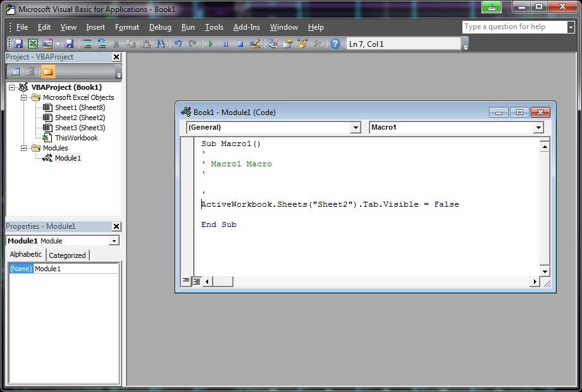Open the File menu
The height and width of the screenshot is (392, 582).
point(22,27)
